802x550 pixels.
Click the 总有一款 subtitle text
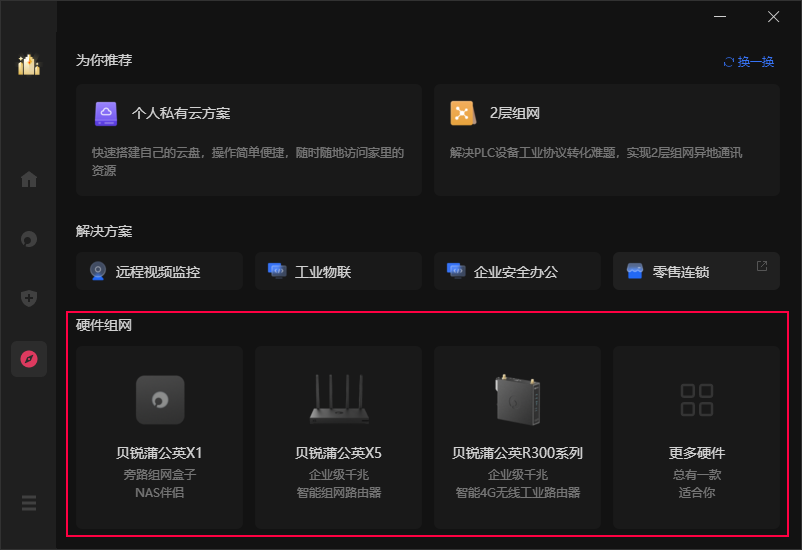(x=697, y=475)
